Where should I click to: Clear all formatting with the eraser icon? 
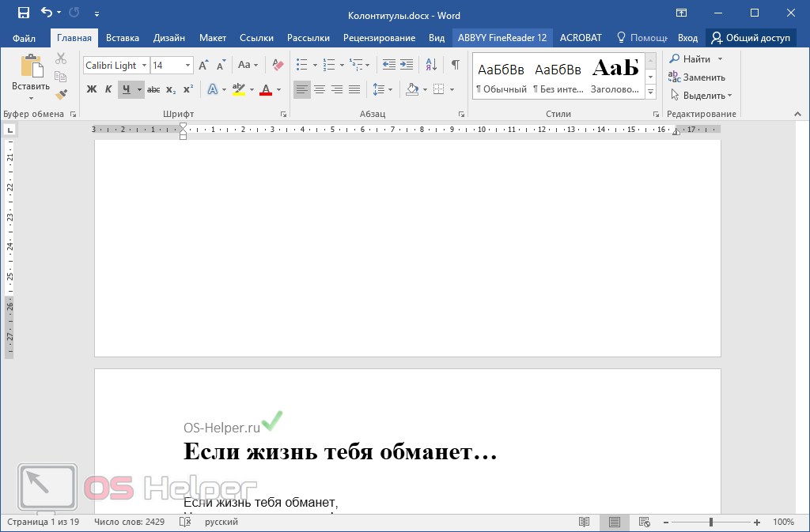pyautogui.click(x=277, y=65)
